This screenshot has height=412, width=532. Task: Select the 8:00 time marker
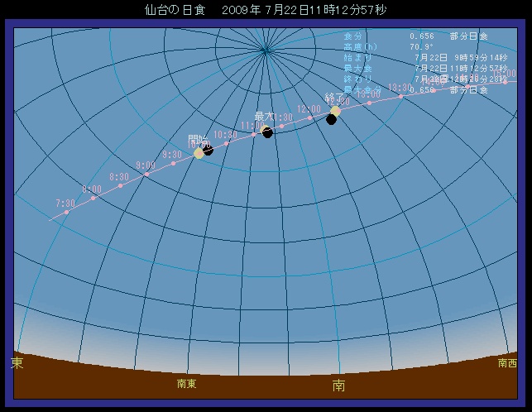(x=93, y=198)
